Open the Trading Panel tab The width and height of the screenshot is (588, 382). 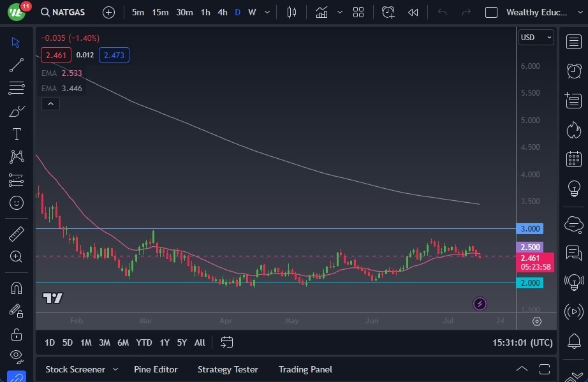pyautogui.click(x=305, y=369)
